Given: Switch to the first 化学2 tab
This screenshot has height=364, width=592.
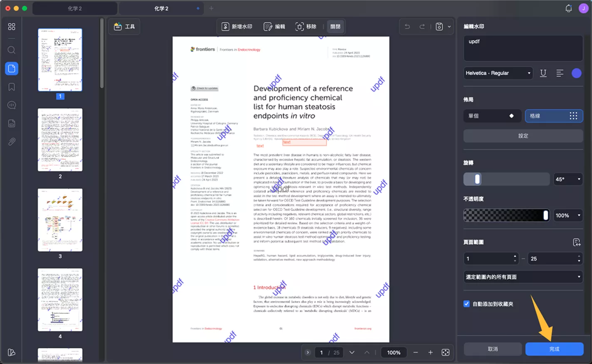Looking at the screenshot, I should tap(75, 8).
